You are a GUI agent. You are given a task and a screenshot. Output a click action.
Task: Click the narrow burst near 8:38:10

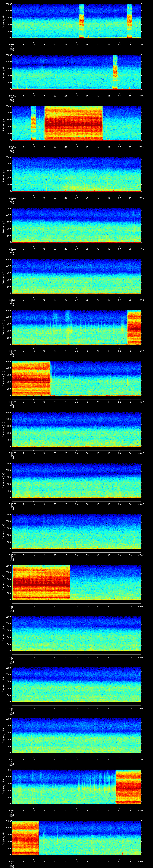click(33, 123)
